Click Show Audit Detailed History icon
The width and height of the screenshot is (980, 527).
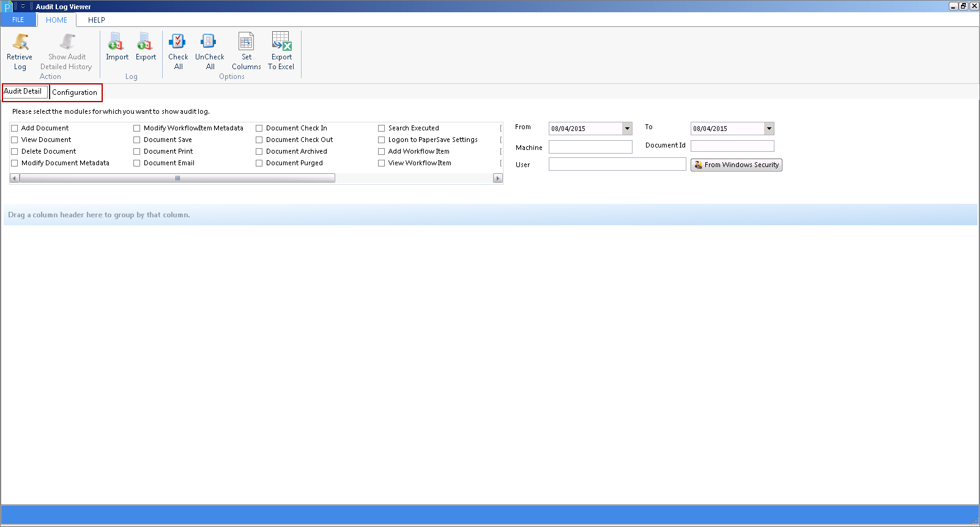[x=67, y=42]
